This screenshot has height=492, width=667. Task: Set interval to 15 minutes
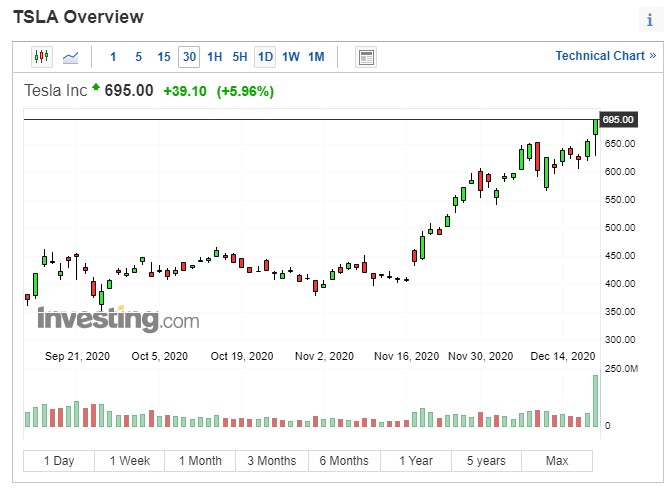164,57
